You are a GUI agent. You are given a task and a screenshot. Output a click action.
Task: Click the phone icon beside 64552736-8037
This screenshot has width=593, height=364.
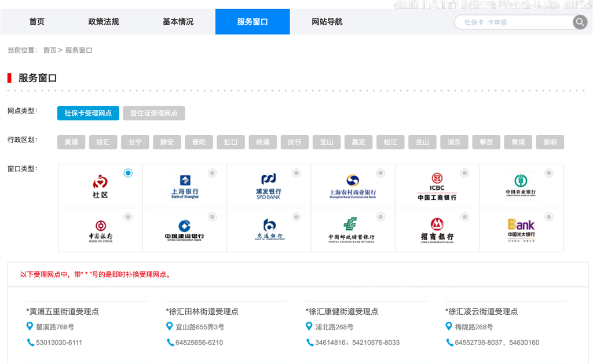point(449,343)
